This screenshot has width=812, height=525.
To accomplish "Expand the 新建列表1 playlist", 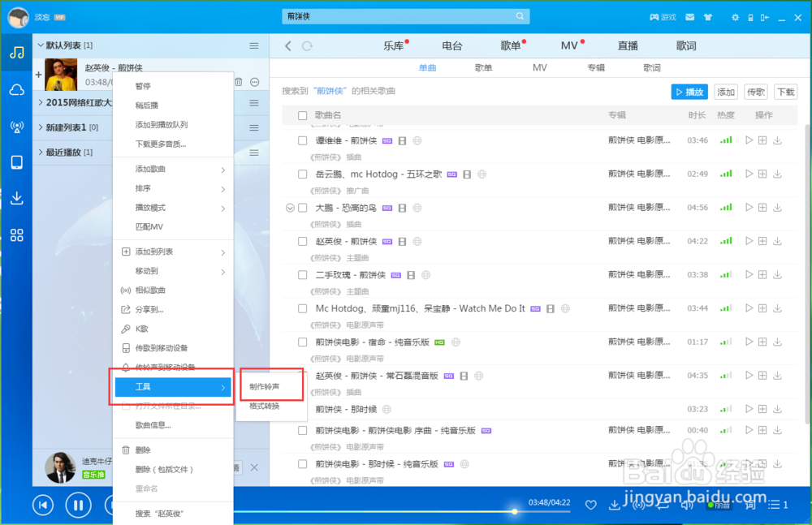I will pyautogui.click(x=41, y=127).
